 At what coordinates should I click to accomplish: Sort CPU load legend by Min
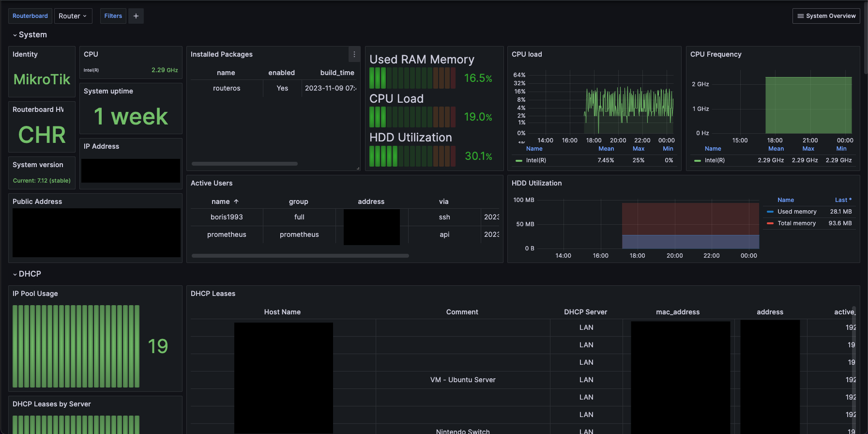pos(668,149)
